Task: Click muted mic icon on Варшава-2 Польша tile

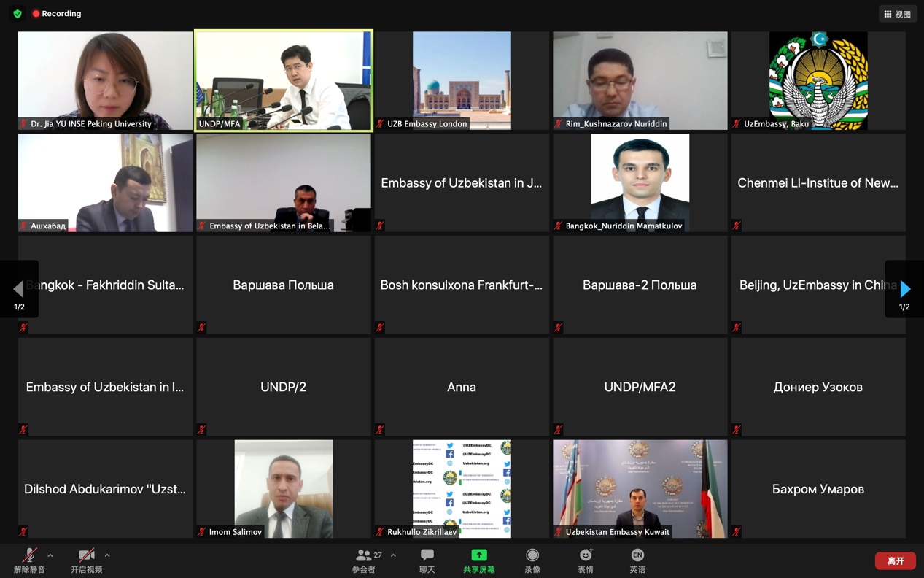Action: point(558,328)
